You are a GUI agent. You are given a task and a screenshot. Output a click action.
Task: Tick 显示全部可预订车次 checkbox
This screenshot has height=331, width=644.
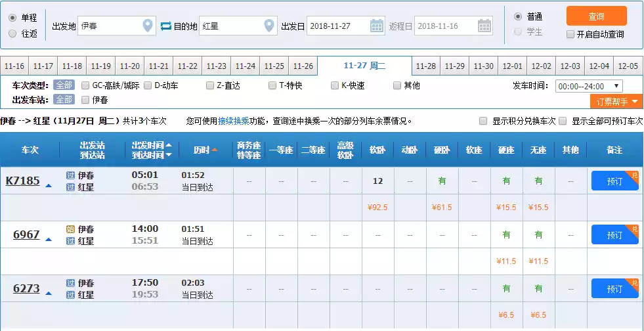click(563, 121)
